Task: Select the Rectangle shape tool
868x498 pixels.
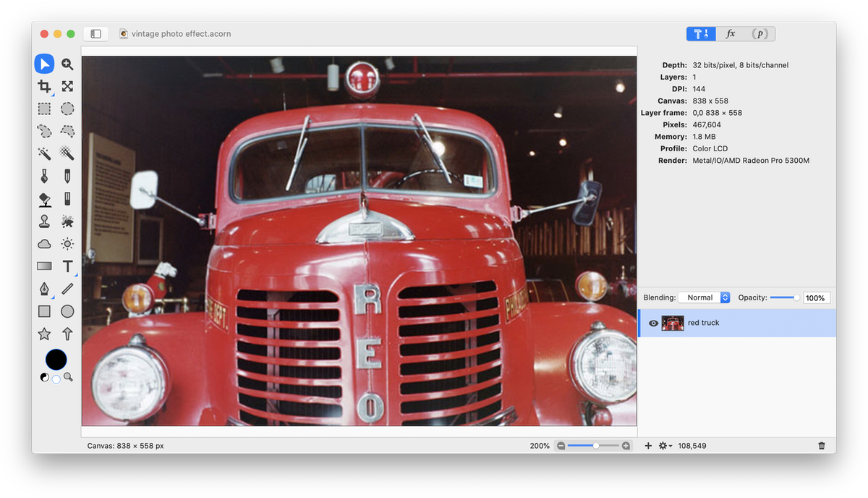Action: click(44, 311)
